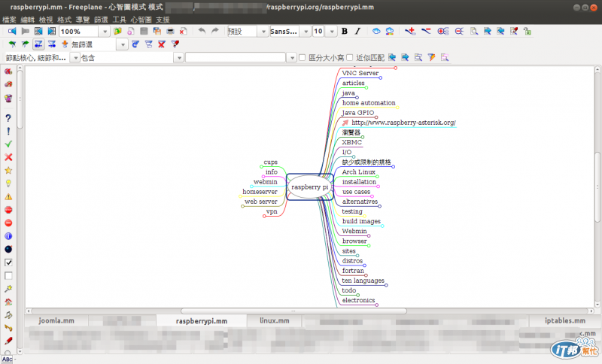Open the 工具 menu
602x364 pixels.
tap(119, 20)
